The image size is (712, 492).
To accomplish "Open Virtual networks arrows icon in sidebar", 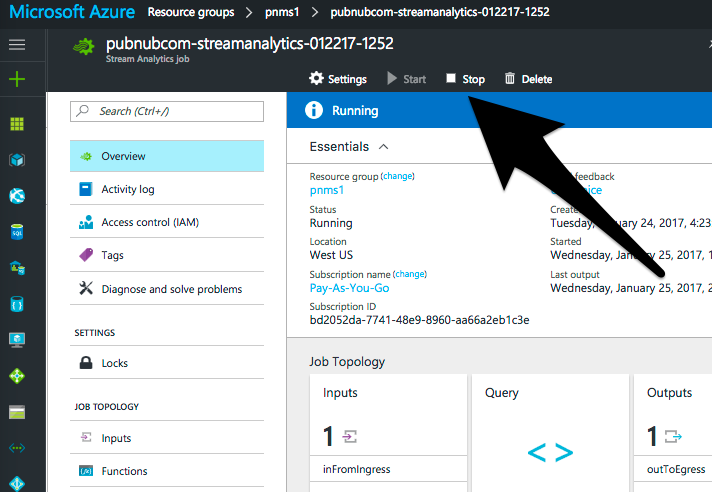I will 17,448.
